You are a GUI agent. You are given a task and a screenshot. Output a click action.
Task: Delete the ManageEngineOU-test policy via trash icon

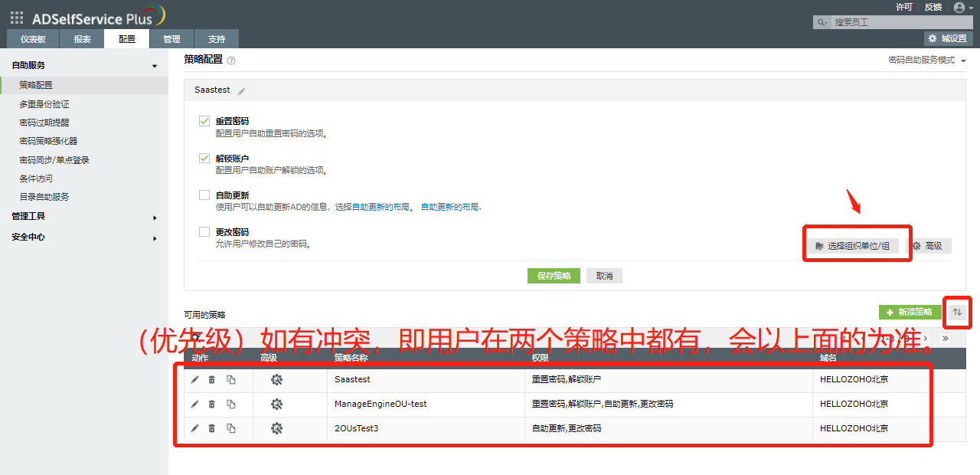[212, 405]
